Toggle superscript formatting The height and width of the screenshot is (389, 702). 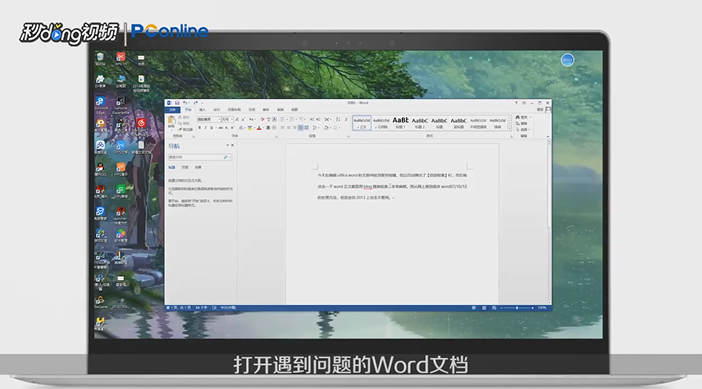click(x=232, y=128)
